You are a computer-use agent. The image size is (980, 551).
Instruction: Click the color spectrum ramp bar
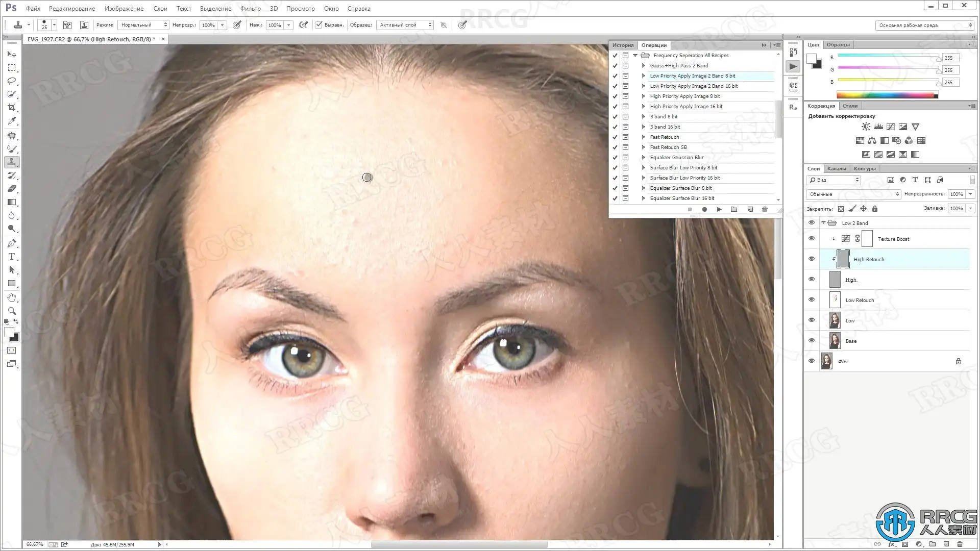pos(887,95)
